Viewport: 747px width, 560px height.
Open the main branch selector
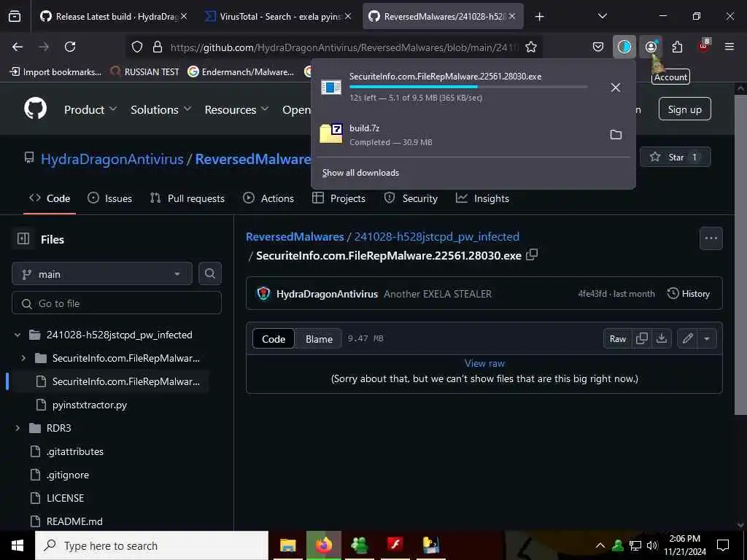tap(102, 274)
